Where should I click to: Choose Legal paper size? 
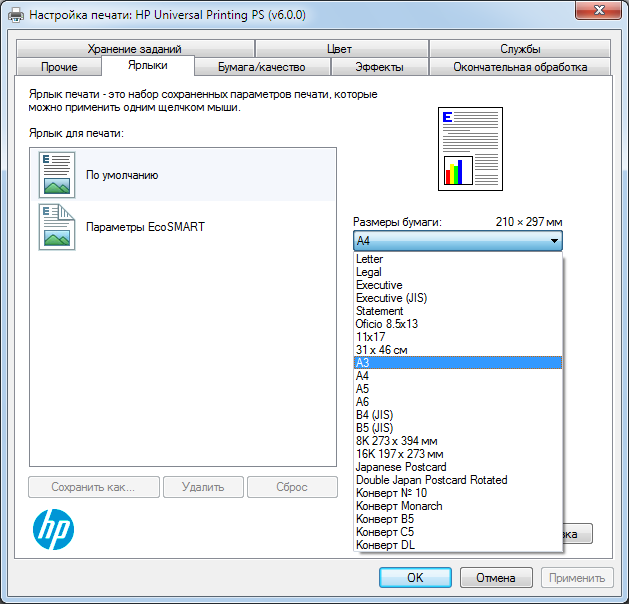click(458, 272)
